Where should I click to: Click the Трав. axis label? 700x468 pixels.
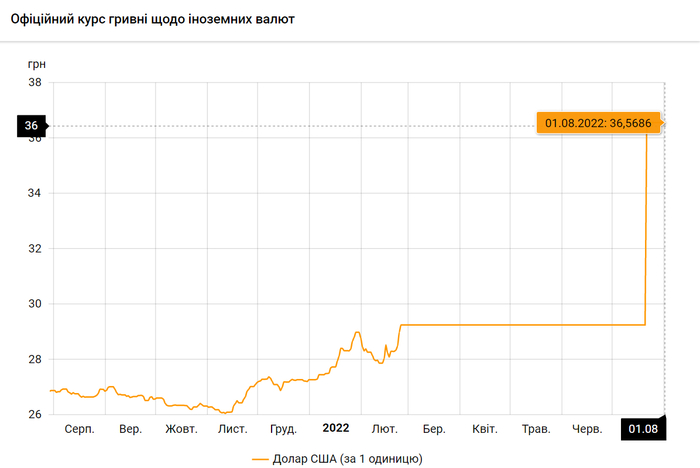(x=536, y=429)
